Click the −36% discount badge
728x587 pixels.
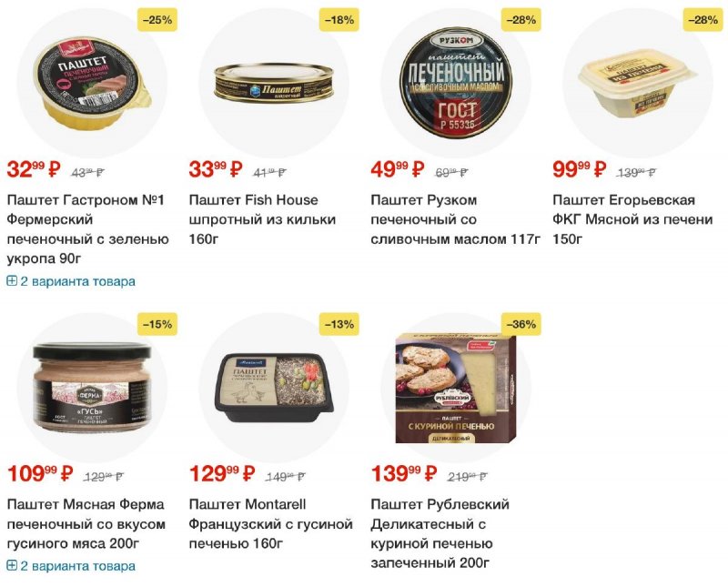pyautogui.click(x=521, y=324)
